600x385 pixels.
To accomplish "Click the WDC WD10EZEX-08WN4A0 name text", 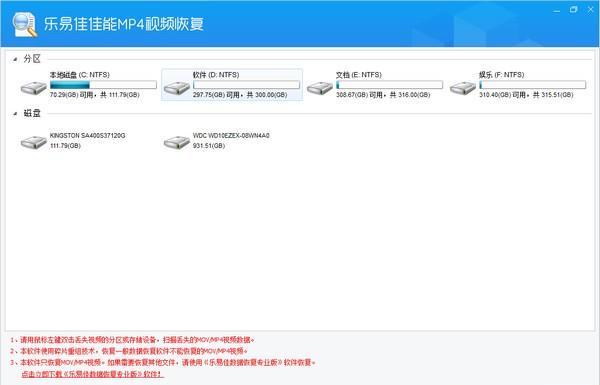I will pos(231,135).
